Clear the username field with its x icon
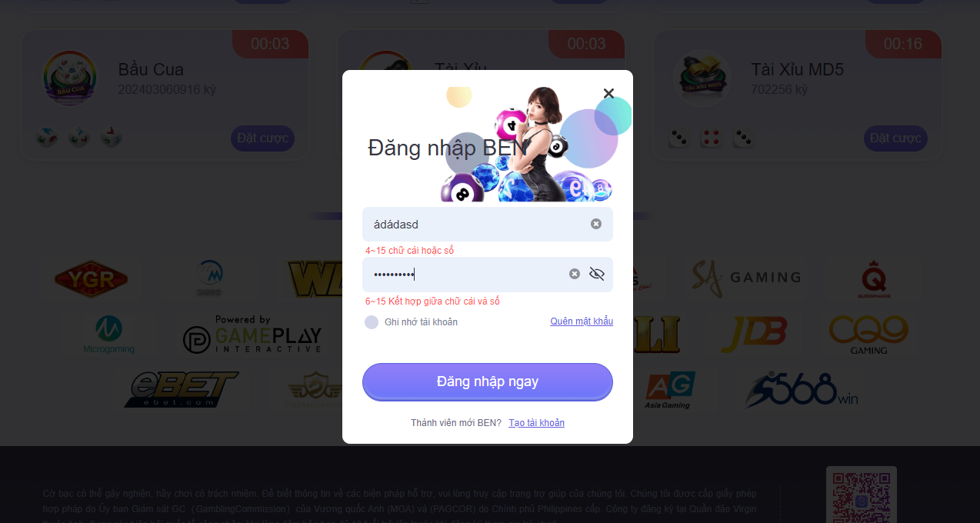Screen dimensions: 980x523 (596, 224)
